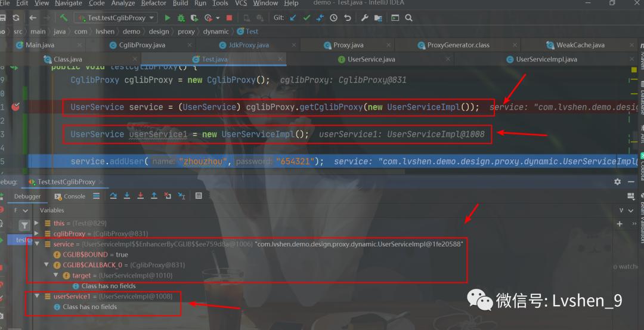644x330 pixels.
Task: Open the Evaluate Expression calculator icon
Action: 199,196
